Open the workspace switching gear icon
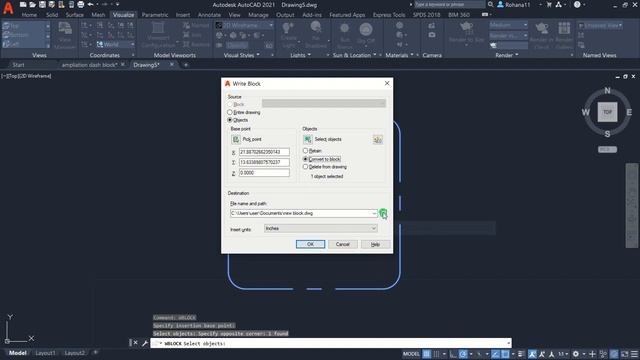 click(x=576, y=354)
